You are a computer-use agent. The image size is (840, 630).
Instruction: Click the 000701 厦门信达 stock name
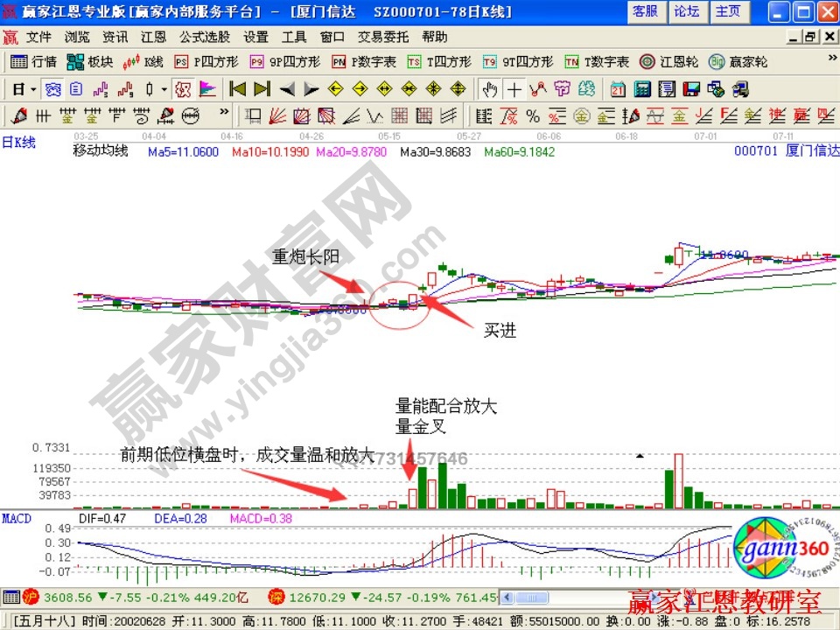tap(787, 150)
